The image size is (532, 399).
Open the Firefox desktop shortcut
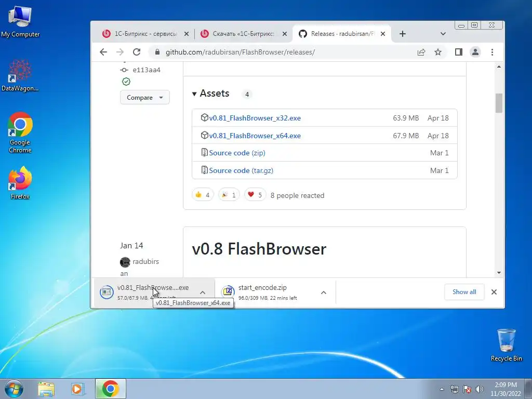coord(20,182)
